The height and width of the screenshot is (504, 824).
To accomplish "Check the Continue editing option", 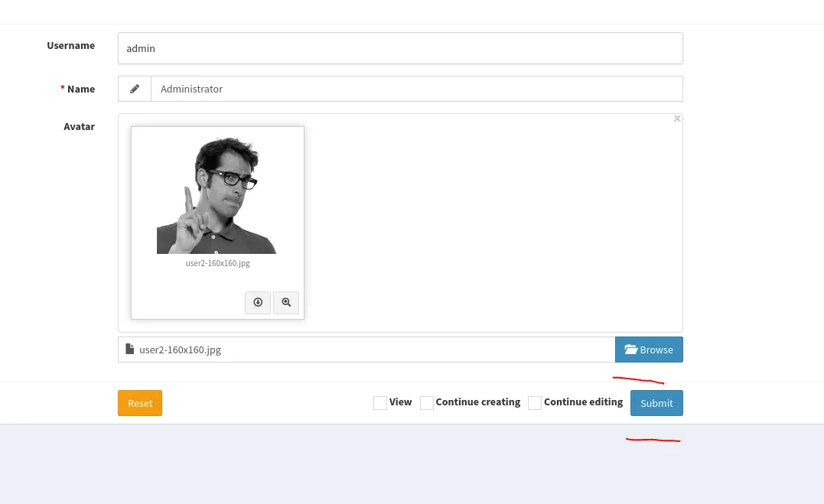I will click(535, 402).
